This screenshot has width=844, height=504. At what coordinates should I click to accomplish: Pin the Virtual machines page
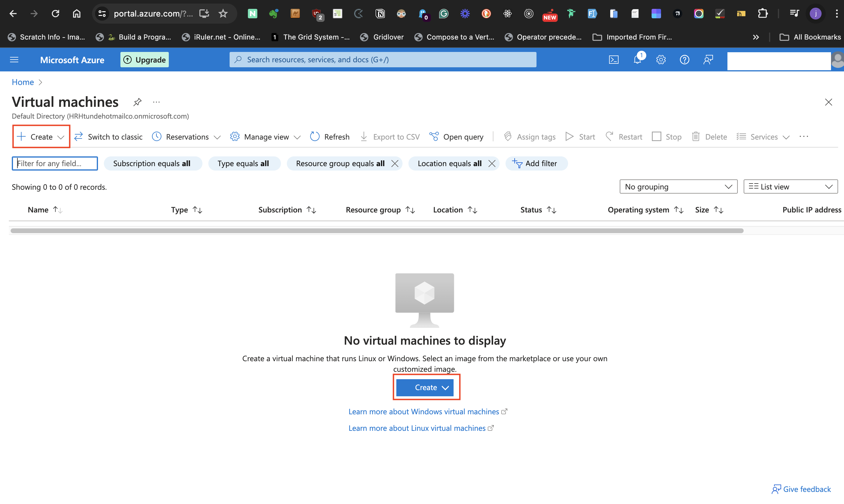[x=137, y=102]
